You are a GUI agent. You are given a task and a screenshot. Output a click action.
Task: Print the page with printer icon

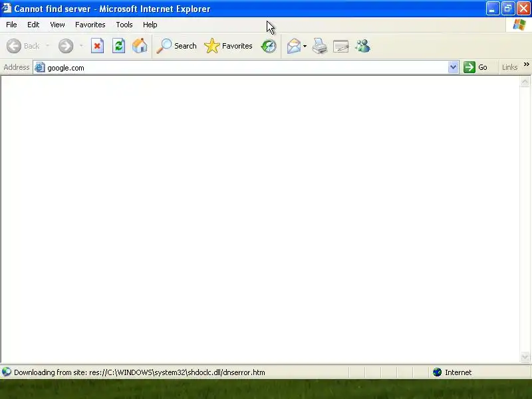tap(320, 46)
